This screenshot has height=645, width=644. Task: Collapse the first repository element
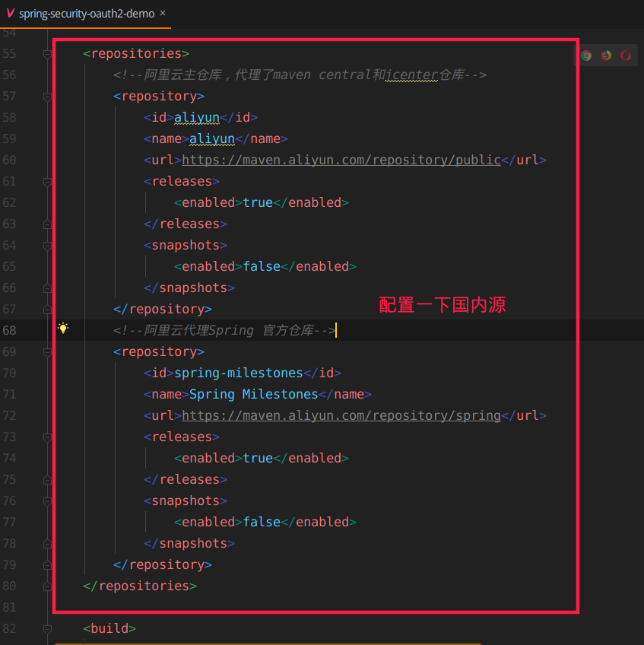click(x=47, y=96)
